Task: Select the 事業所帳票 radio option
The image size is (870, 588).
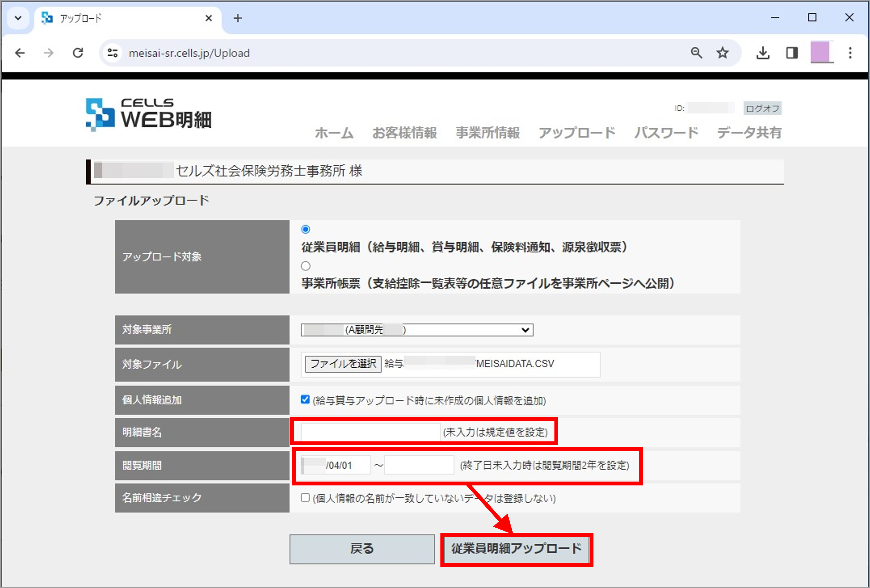Action: coord(306,266)
